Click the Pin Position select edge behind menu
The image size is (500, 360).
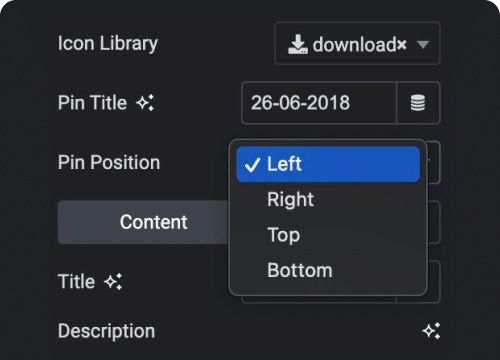tap(434, 162)
